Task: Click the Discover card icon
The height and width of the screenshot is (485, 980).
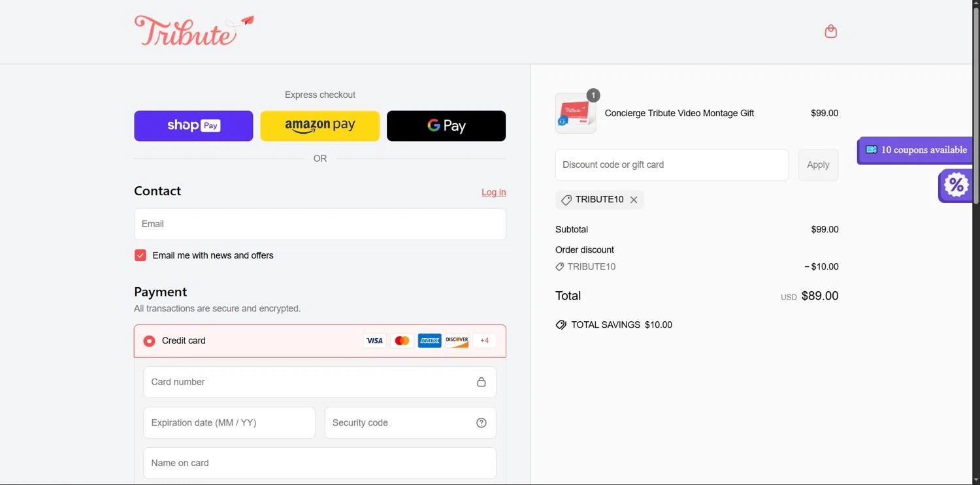Action: tap(457, 341)
